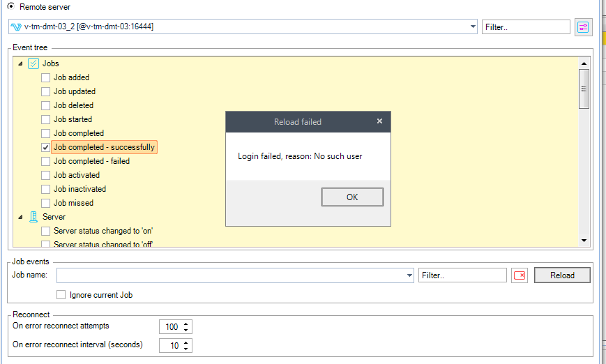Uncheck Job completed - successfully
This screenshot has width=606, height=364.
(x=46, y=147)
